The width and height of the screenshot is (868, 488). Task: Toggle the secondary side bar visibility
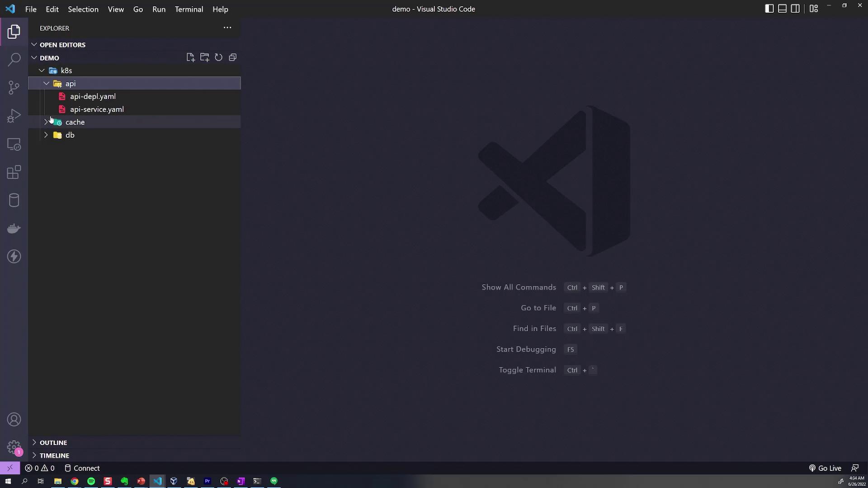[795, 9]
